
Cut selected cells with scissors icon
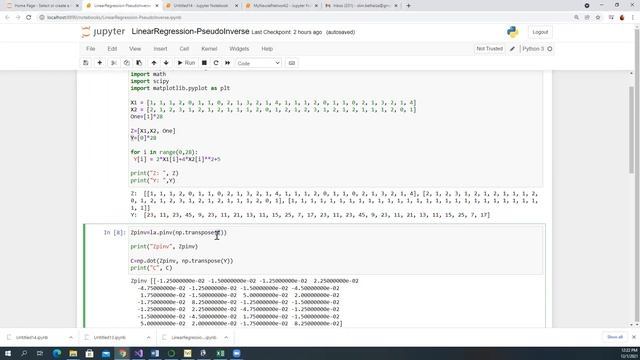pyautogui.click(x=114, y=63)
